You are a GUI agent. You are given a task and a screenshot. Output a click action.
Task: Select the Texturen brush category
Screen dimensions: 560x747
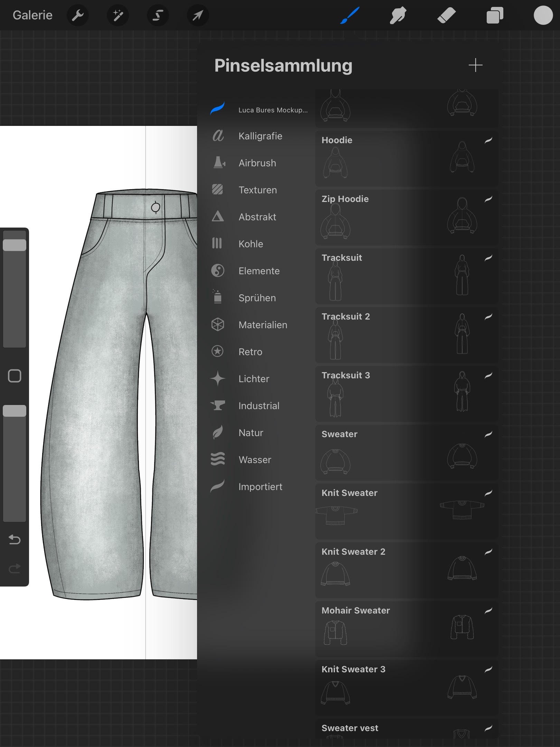click(258, 190)
